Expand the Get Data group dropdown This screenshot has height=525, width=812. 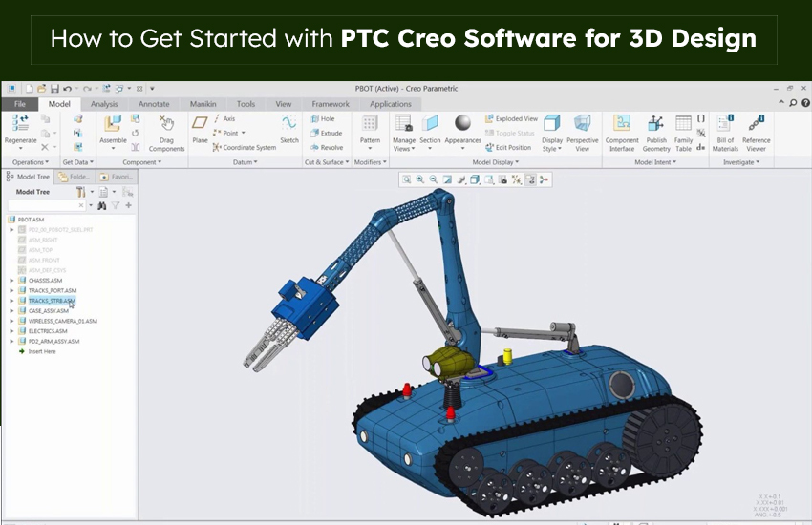[78, 162]
